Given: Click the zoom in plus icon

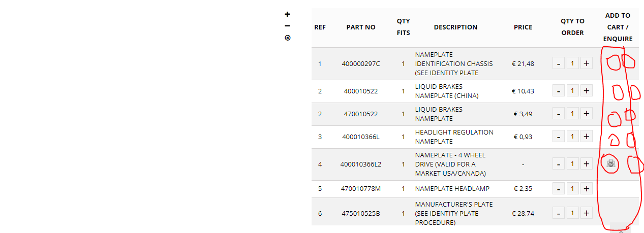Looking at the screenshot, I should pos(287,14).
